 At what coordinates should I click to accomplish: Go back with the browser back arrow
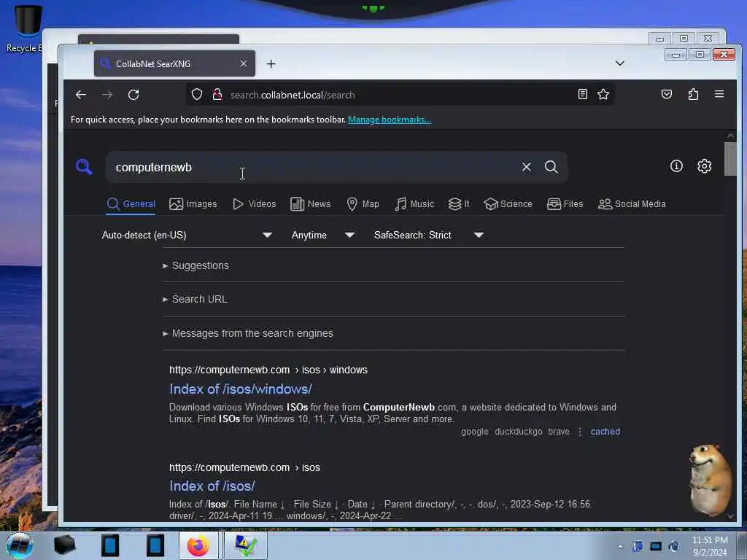[81, 95]
